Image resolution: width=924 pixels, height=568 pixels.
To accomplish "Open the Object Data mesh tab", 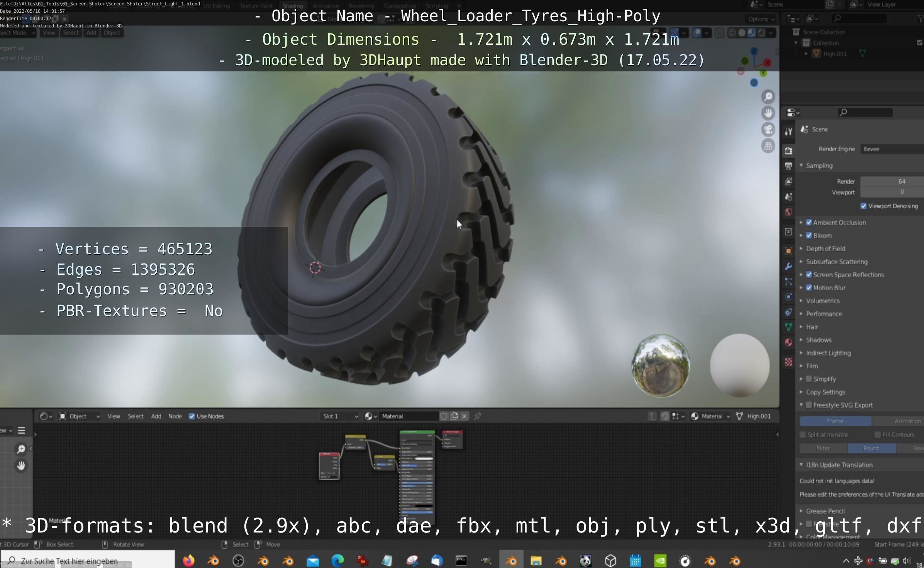I will pyautogui.click(x=788, y=327).
